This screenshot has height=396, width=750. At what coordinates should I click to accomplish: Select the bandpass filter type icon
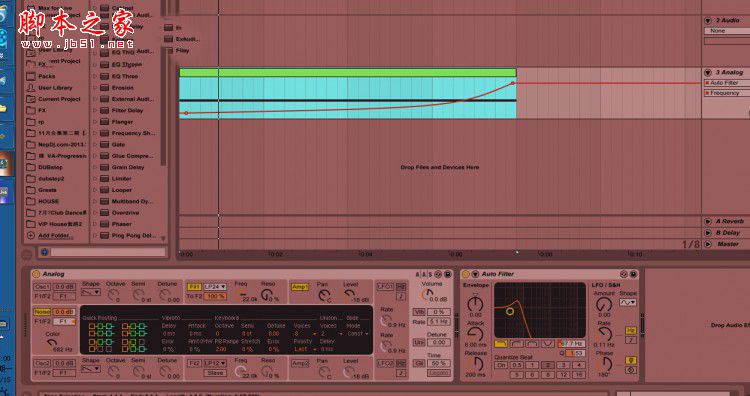532,343
